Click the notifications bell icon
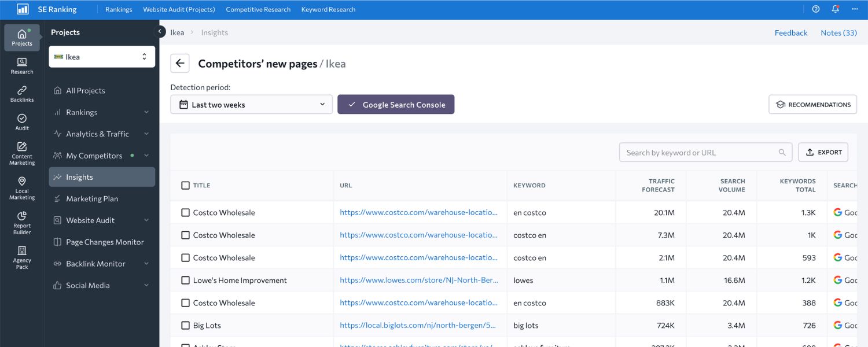This screenshot has width=868, height=347. point(835,9)
